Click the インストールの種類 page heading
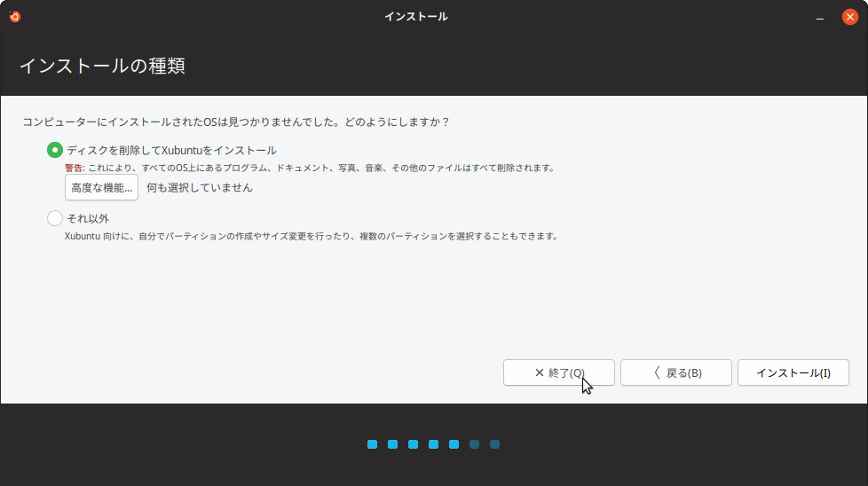Screen dimensions: 868x486 (x=102, y=67)
